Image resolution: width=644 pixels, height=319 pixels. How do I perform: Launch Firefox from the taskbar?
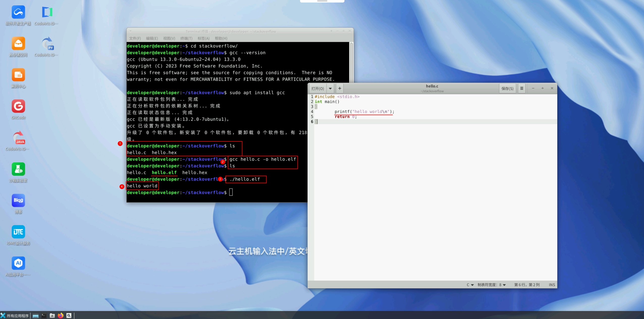(x=61, y=315)
